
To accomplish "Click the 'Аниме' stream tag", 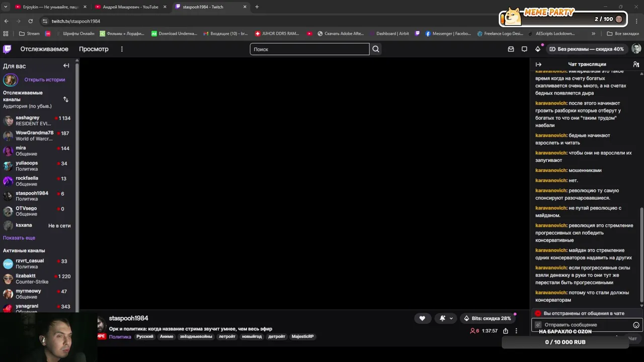I will point(167,337).
